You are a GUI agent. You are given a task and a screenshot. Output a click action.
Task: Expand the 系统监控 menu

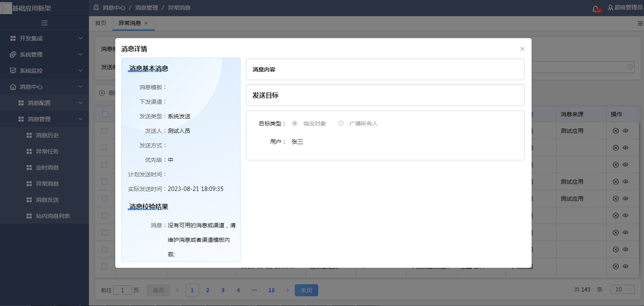44,71
